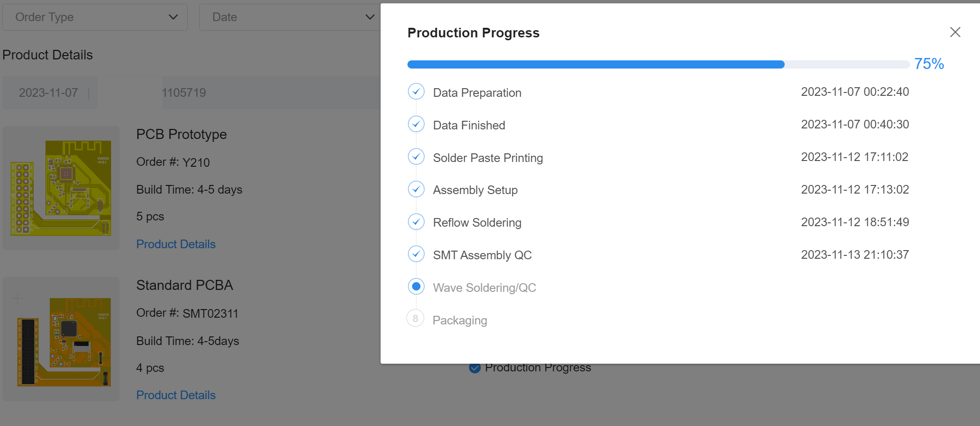This screenshot has height=426, width=980.
Task: Open Product Details link for PCB Prototype
Action: [x=176, y=244]
